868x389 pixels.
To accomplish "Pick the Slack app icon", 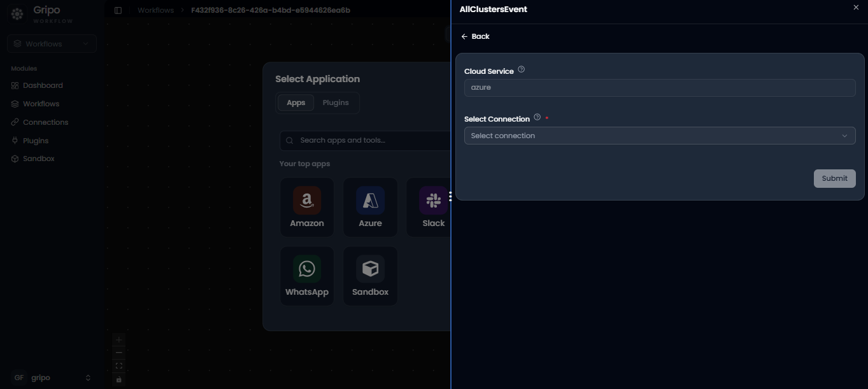I will 433,200.
